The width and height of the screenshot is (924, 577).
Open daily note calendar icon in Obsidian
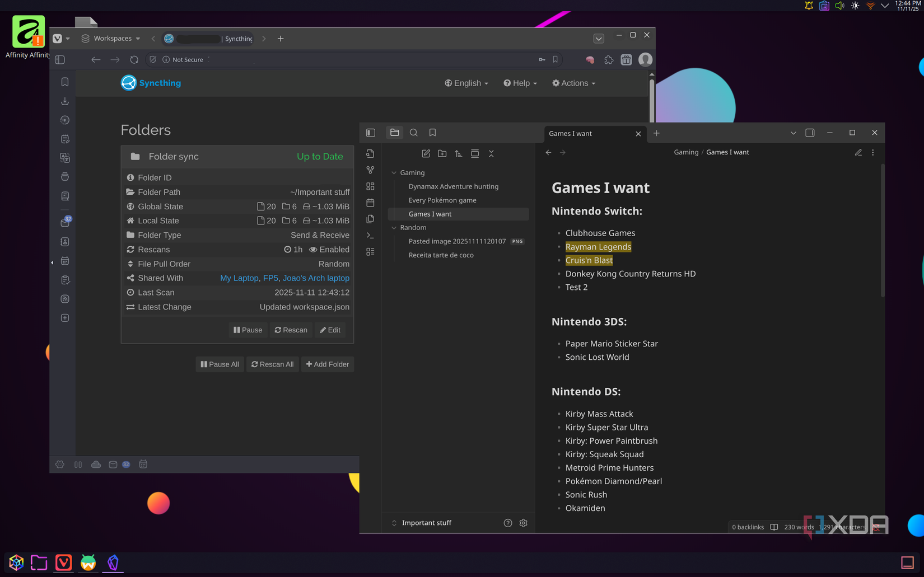(x=370, y=203)
